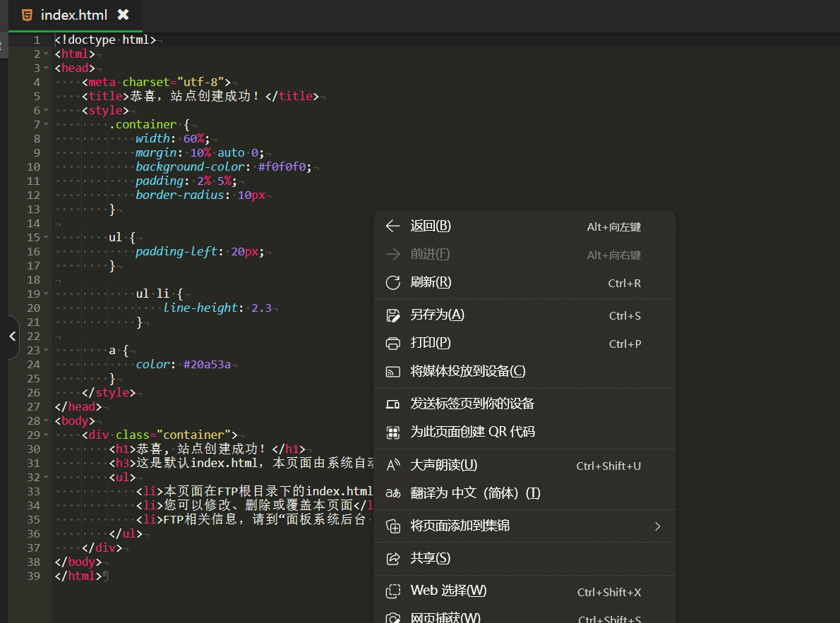Click the #f0f0f0 color value
The height and width of the screenshot is (623, 840).
tap(282, 167)
